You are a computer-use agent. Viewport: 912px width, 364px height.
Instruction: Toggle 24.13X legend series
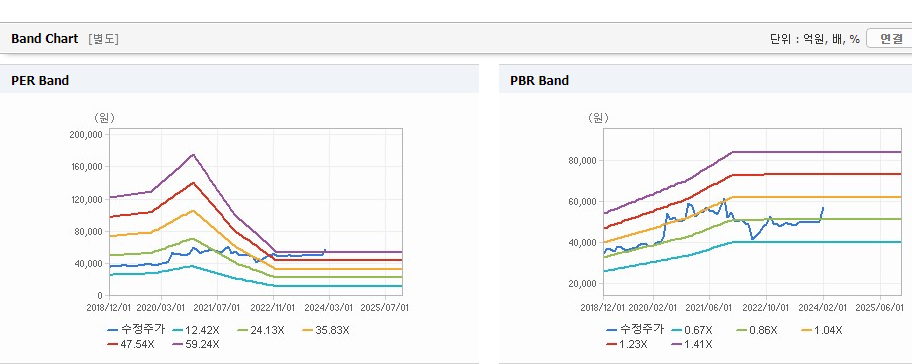261,330
